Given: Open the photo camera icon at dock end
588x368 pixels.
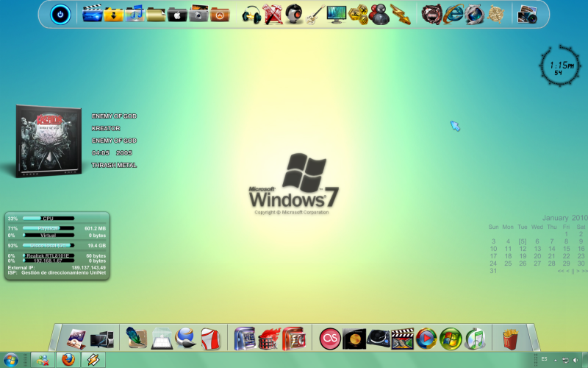Looking at the screenshot, I should click(x=527, y=15).
